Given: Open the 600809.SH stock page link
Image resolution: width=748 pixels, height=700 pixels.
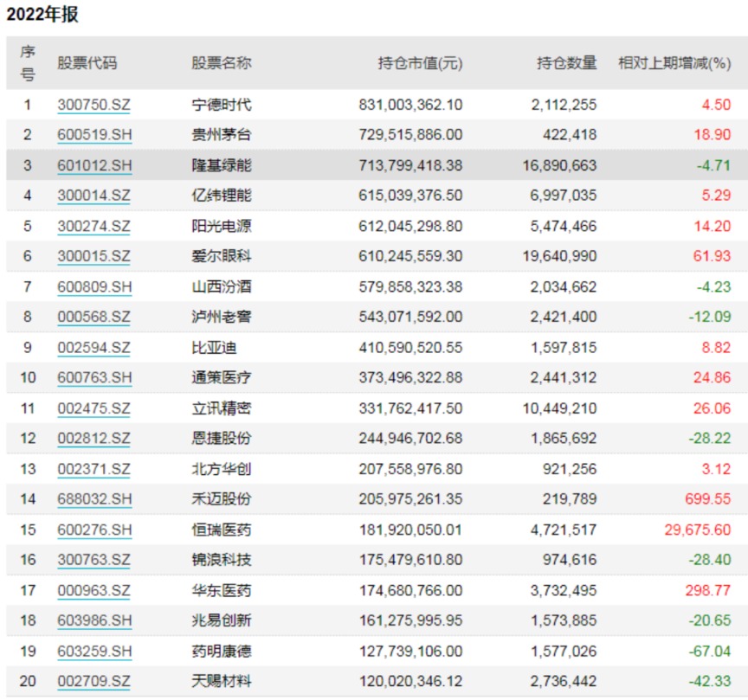Looking at the screenshot, I should pyautogui.click(x=93, y=286).
